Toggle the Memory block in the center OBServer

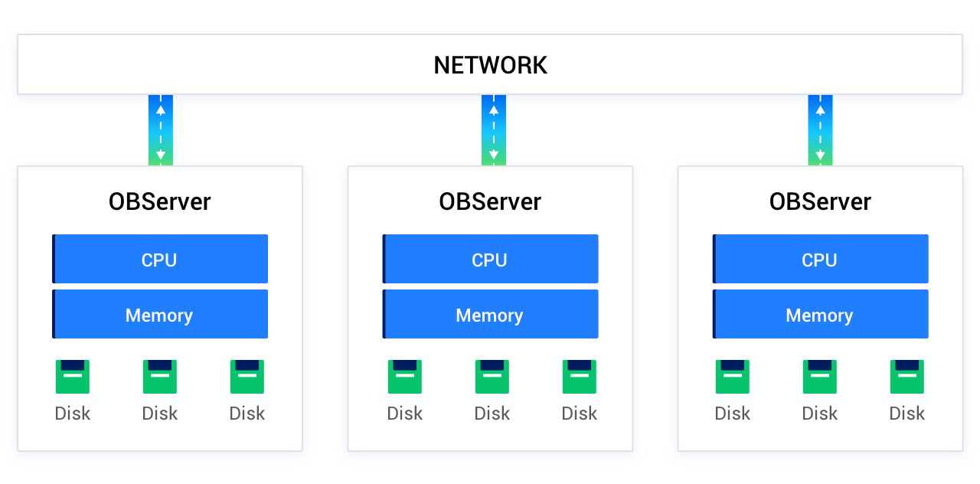click(x=490, y=314)
